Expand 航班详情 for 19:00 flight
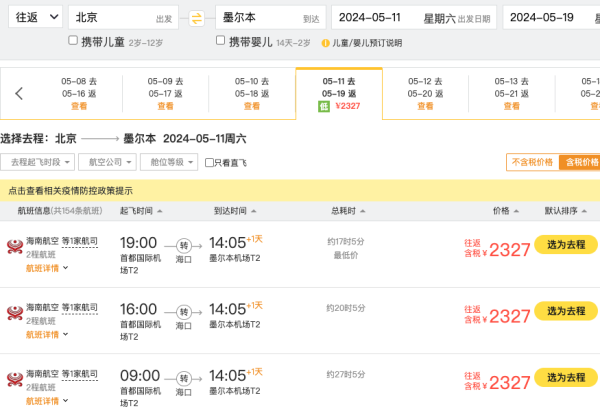This screenshot has width=600, height=413. coord(47,268)
